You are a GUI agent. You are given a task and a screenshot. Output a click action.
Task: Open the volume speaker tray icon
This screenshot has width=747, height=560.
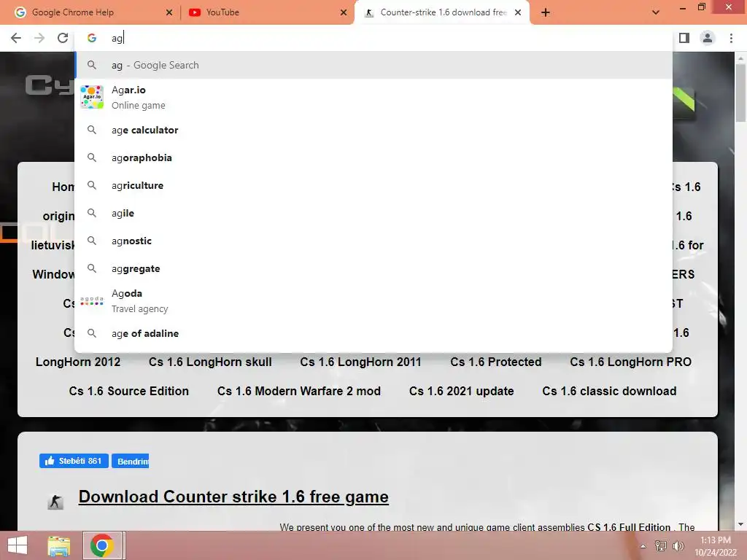click(x=678, y=545)
